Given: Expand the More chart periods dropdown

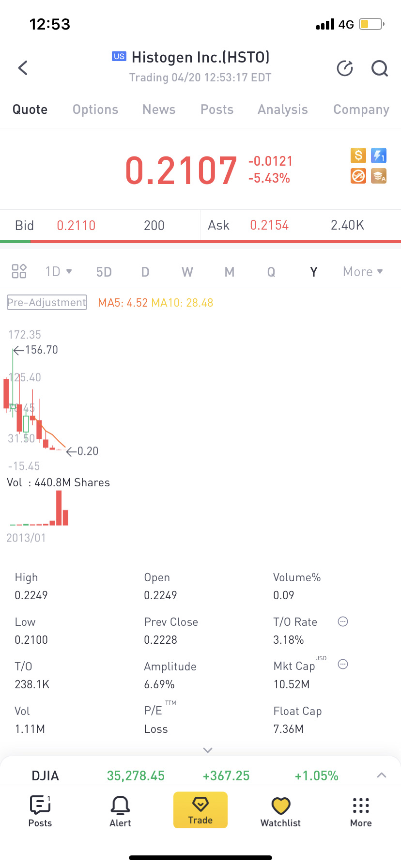Looking at the screenshot, I should click(363, 272).
